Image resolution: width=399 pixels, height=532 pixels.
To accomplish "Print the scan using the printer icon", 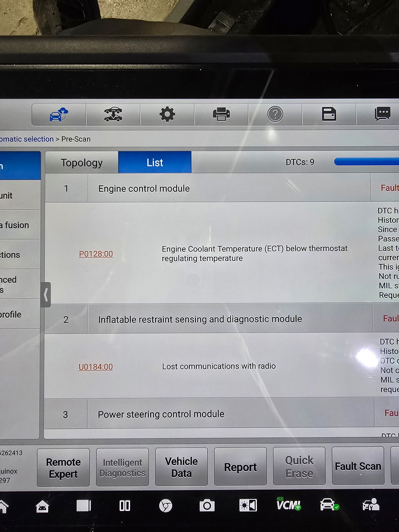I will click(x=221, y=114).
